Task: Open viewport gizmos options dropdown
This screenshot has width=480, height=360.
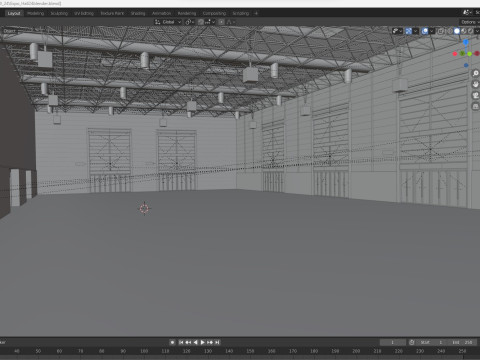Action: 415,31
